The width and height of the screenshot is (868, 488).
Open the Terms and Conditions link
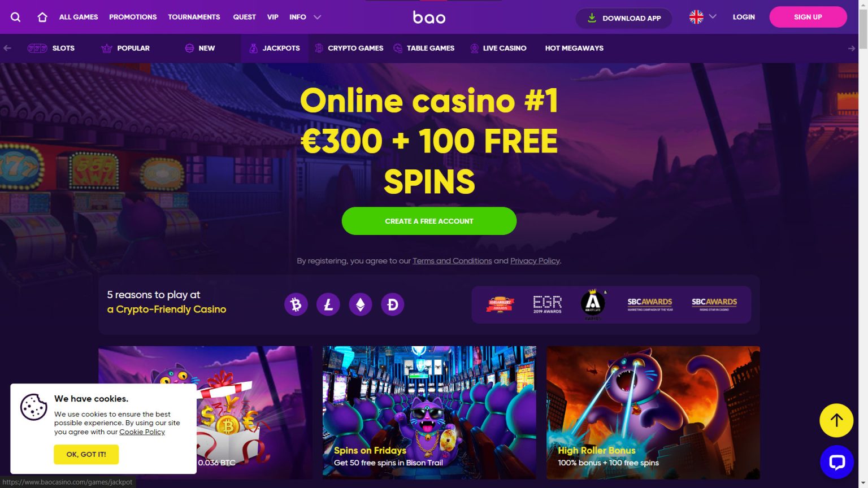452,261
